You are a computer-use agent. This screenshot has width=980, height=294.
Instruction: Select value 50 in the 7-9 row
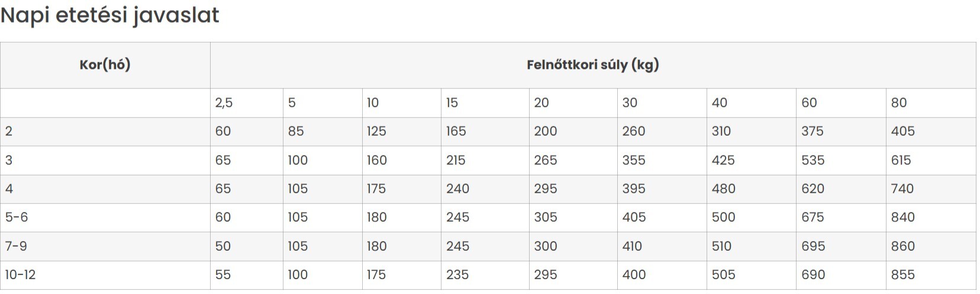(223, 247)
